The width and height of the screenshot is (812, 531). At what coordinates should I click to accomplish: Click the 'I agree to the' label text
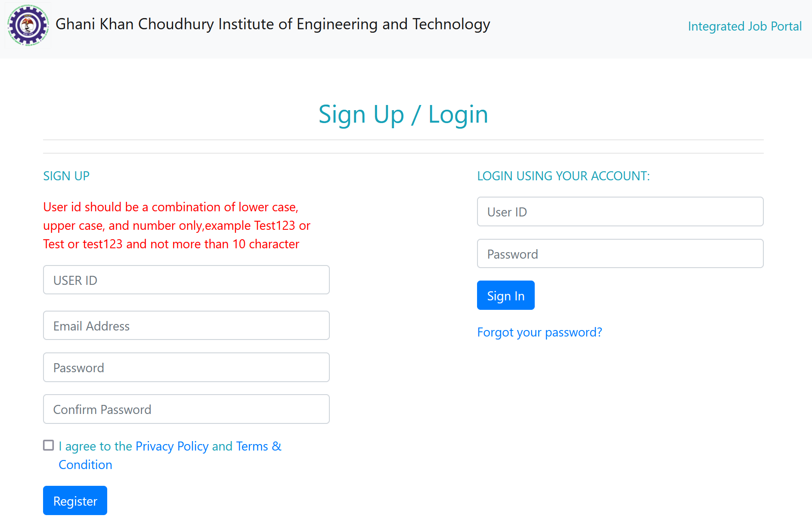tap(95, 446)
